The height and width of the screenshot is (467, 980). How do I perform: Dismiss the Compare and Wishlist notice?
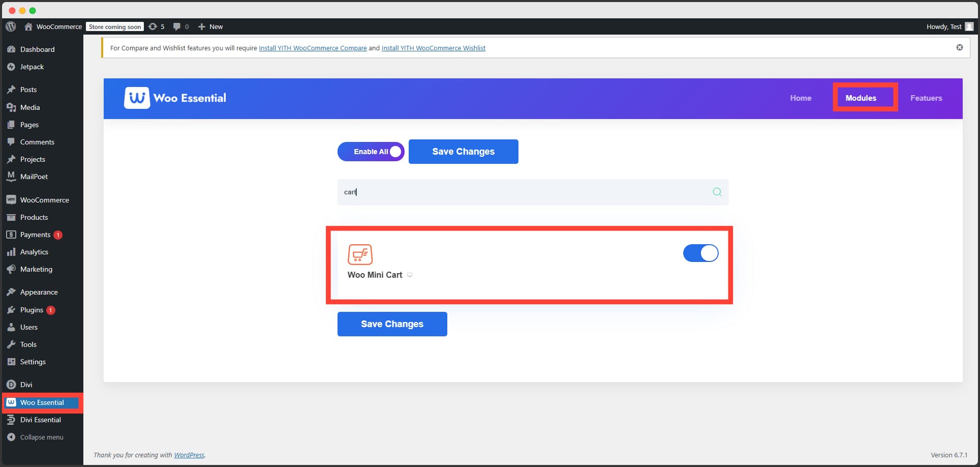[960, 47]
